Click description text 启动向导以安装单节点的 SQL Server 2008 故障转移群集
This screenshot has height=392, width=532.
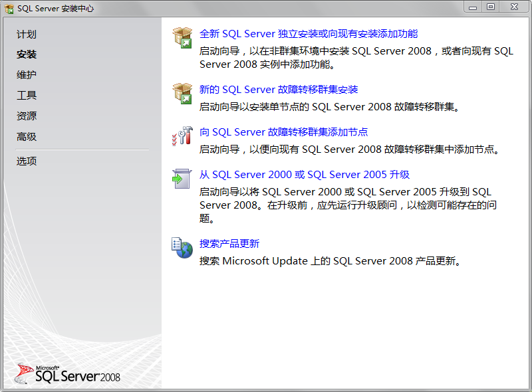329,107
